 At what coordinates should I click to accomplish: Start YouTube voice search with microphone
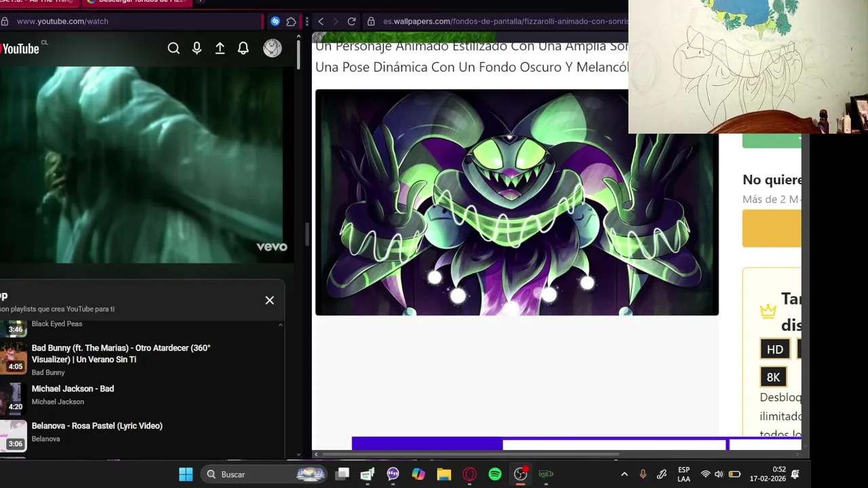pos(197,48)
